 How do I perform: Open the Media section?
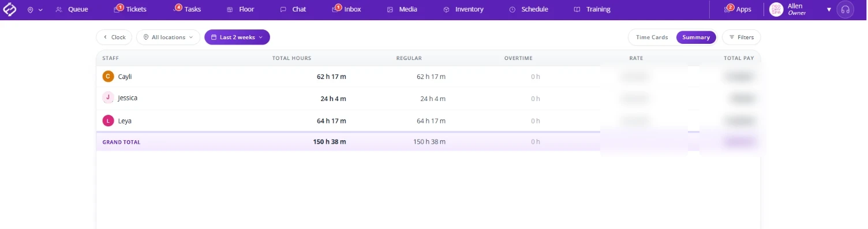pyautogui.click(x=402, y=9)
